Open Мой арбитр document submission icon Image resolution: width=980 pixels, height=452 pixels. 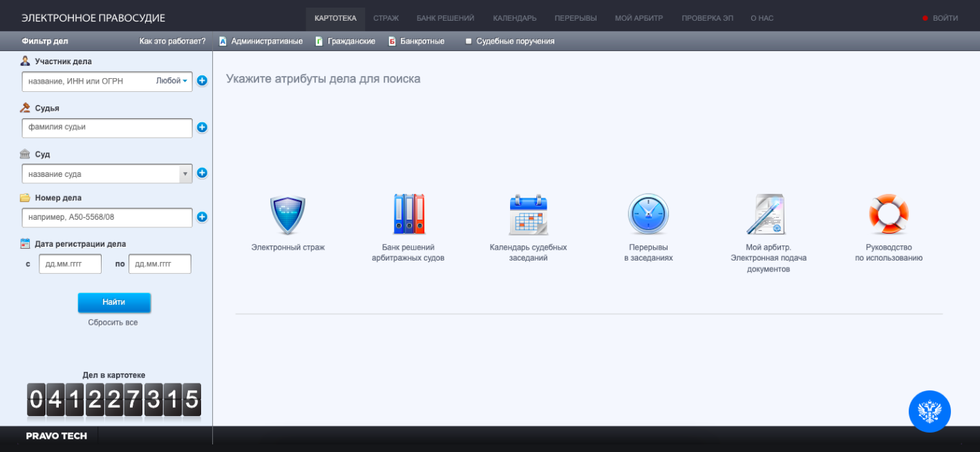768,215
